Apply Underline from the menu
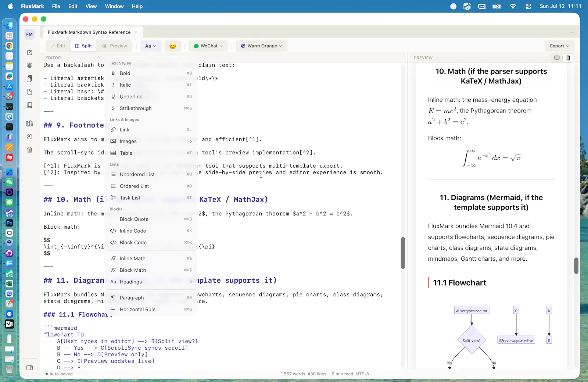588x382 pixels. 151,97
